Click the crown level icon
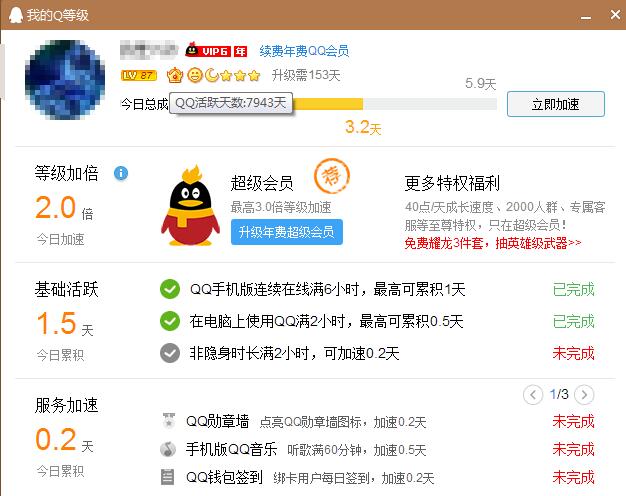Viewport: 626px width, 496px height. [175, 75]
